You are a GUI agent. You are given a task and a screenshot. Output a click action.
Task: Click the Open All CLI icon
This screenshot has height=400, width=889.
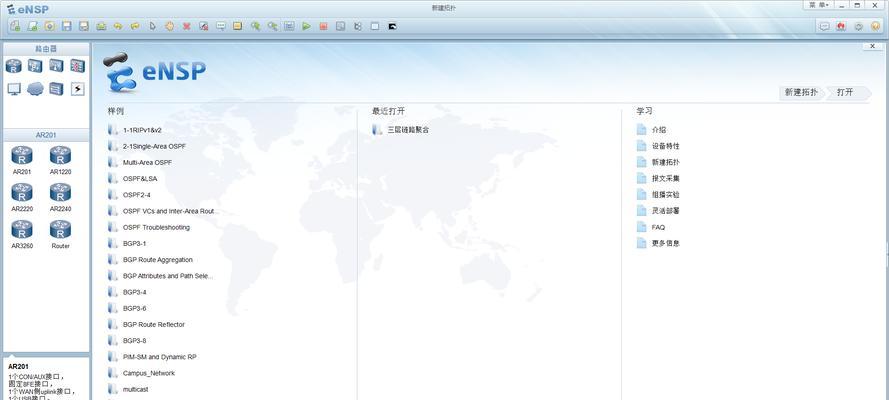pyautogui.click(x=392, y=26)
